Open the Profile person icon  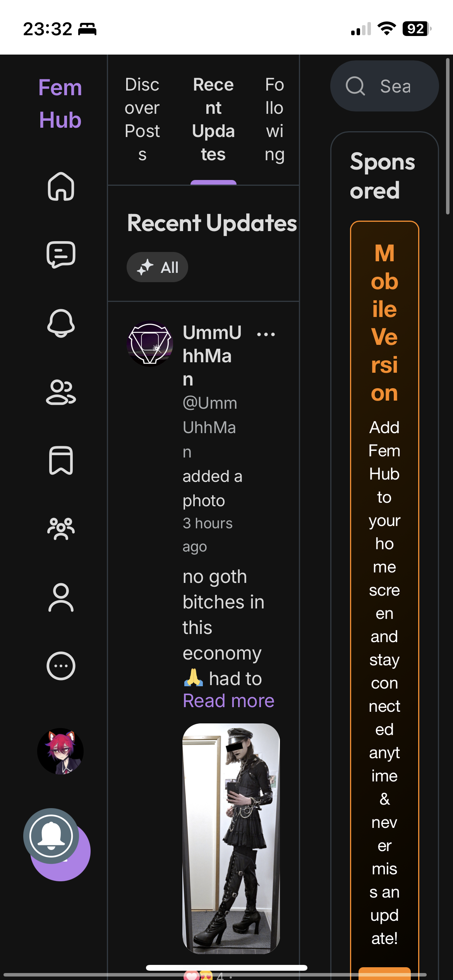pyautogui.click(x=61, y=597)
